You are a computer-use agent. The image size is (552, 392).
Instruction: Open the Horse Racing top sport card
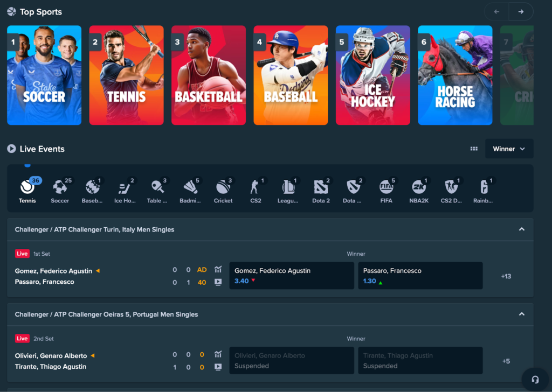pyautogui.click(x=455, y=75)
